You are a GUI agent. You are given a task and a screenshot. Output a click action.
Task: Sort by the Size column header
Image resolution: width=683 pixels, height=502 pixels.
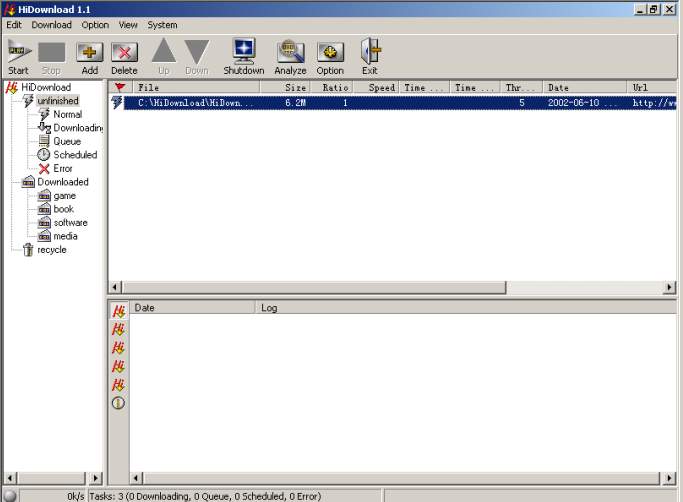285,88
